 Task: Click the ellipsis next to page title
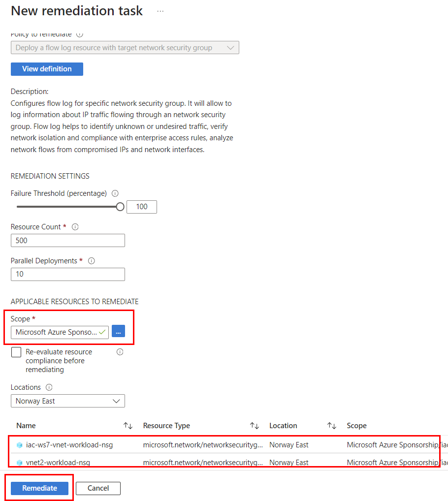click(x=160, y=11)
